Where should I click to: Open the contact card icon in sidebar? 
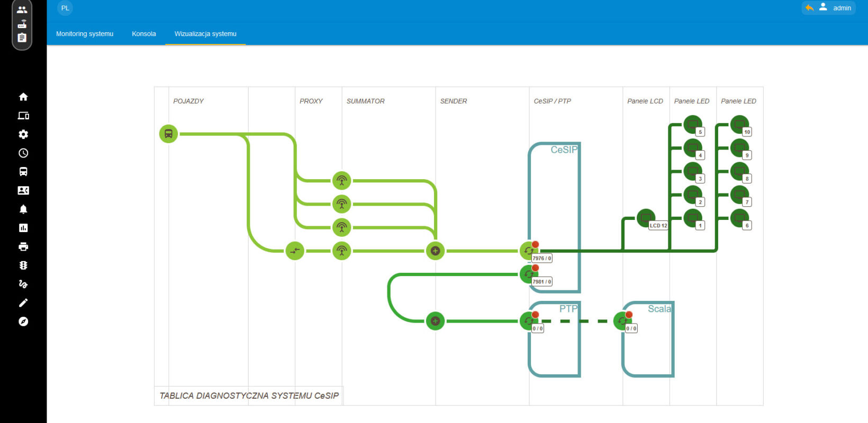pyautogui.click(x=23, y=190)
